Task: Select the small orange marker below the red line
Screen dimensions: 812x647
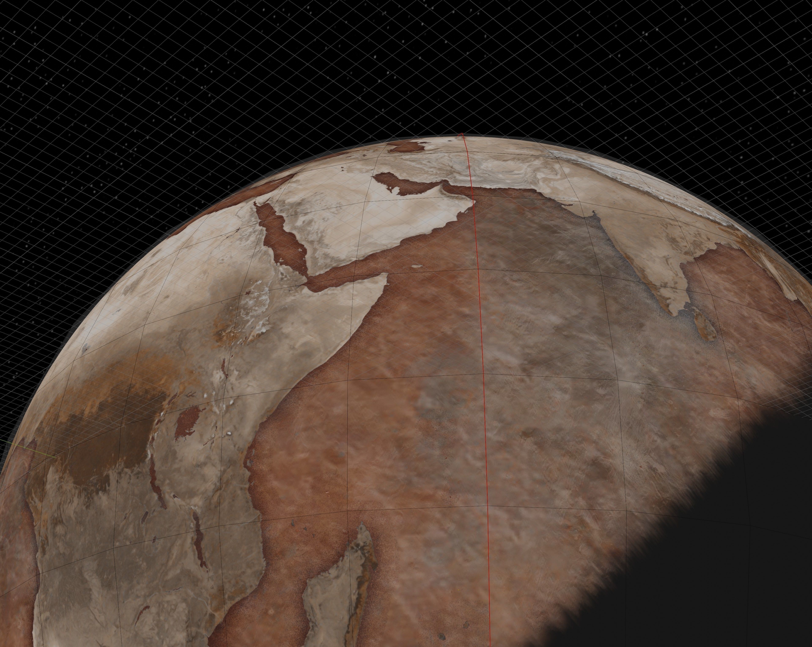Action: pyautogui.click(x=459, y=590)
